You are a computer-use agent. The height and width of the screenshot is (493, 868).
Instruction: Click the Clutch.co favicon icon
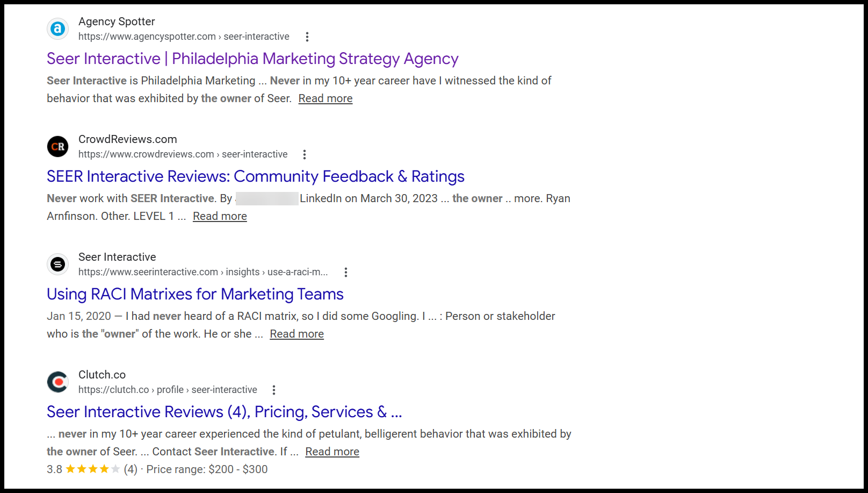coord(57,382)
